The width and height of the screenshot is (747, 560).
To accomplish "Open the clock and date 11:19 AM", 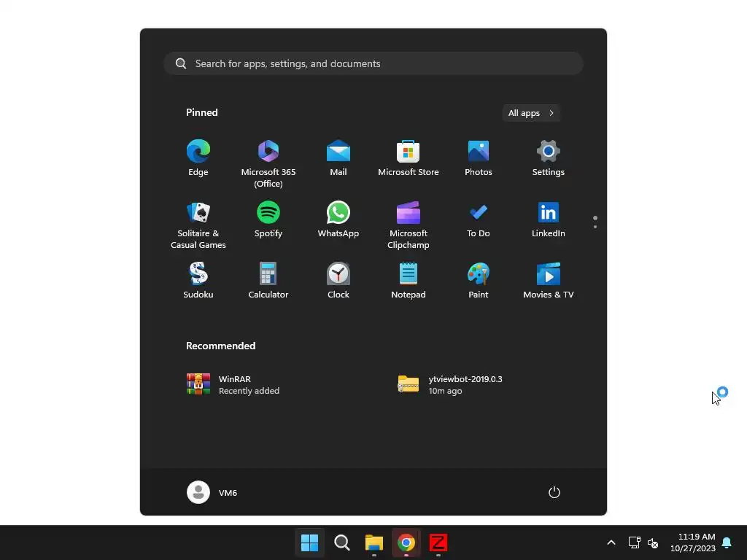I will [x=693, y=542].
